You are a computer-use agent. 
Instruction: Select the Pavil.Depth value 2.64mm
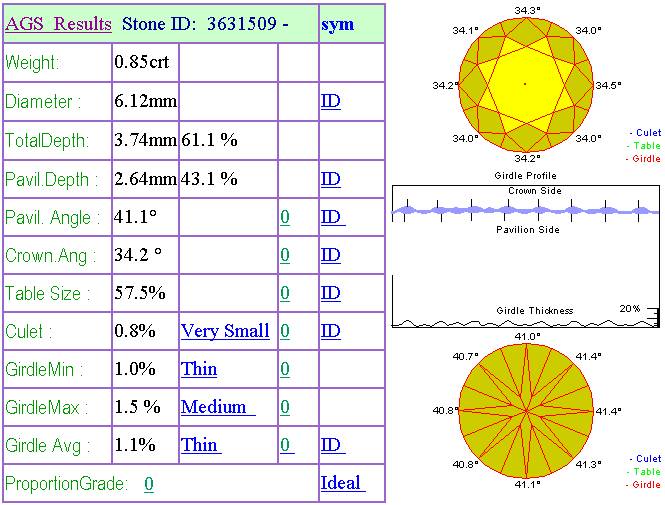145,179
